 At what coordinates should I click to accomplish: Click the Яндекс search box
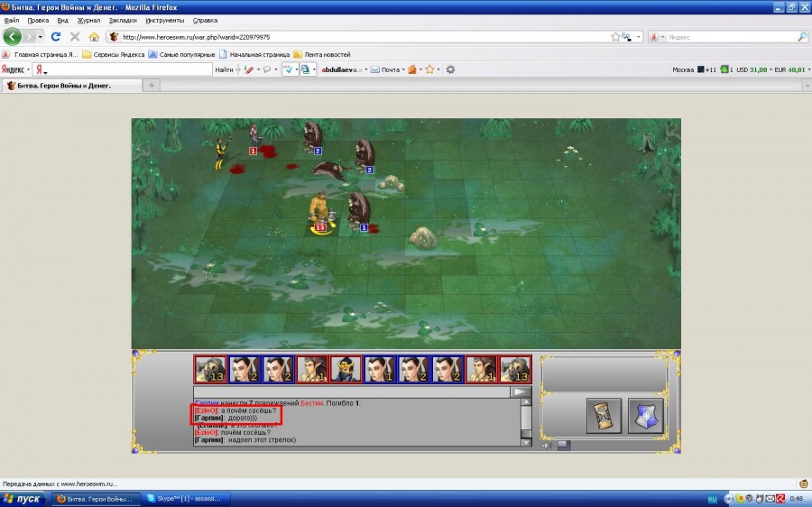pyautogui.click(x=731, y=37)
